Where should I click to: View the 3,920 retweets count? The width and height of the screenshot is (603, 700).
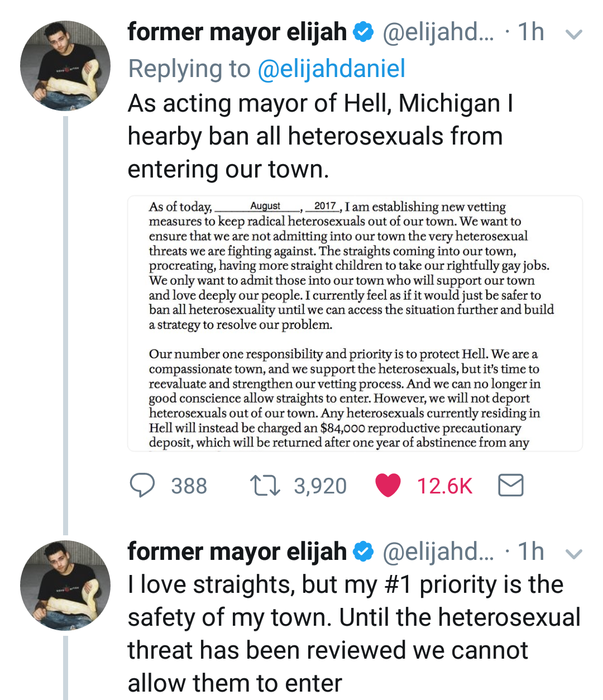[x=320, y=486]
